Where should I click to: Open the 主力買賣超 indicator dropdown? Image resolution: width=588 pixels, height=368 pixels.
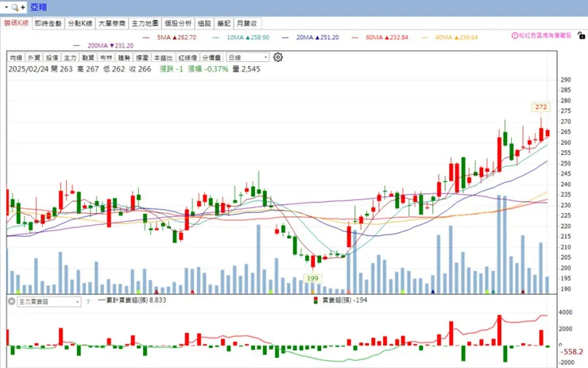[x=49, y=301]
